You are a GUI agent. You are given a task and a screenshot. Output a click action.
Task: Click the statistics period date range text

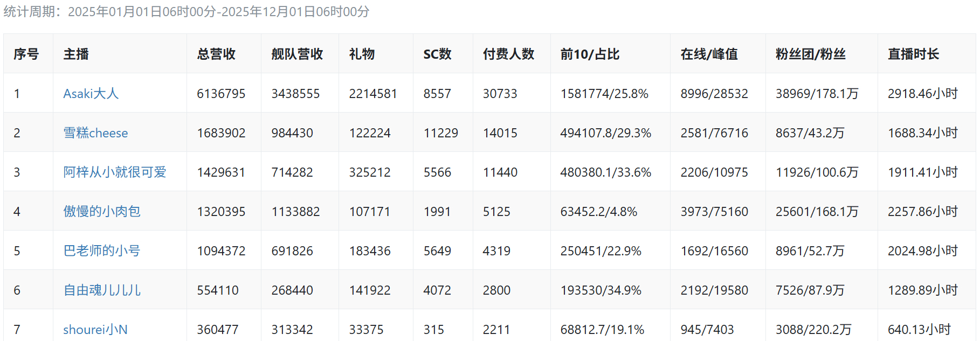218,12
